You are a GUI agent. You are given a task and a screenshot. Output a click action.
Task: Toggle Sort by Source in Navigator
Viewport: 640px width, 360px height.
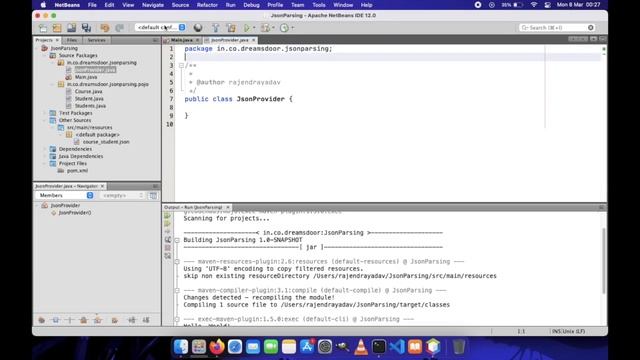click(146, 320)
